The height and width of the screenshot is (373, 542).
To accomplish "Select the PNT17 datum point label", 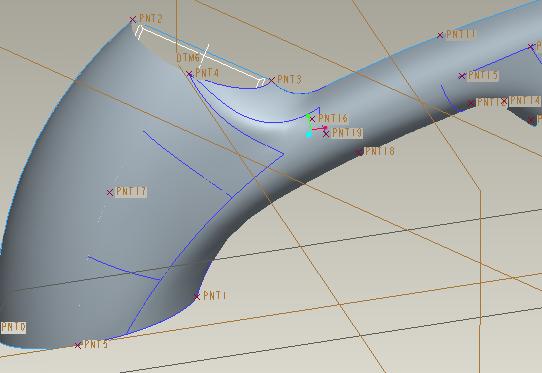I will pyautogui.click(x=131, y=192).
